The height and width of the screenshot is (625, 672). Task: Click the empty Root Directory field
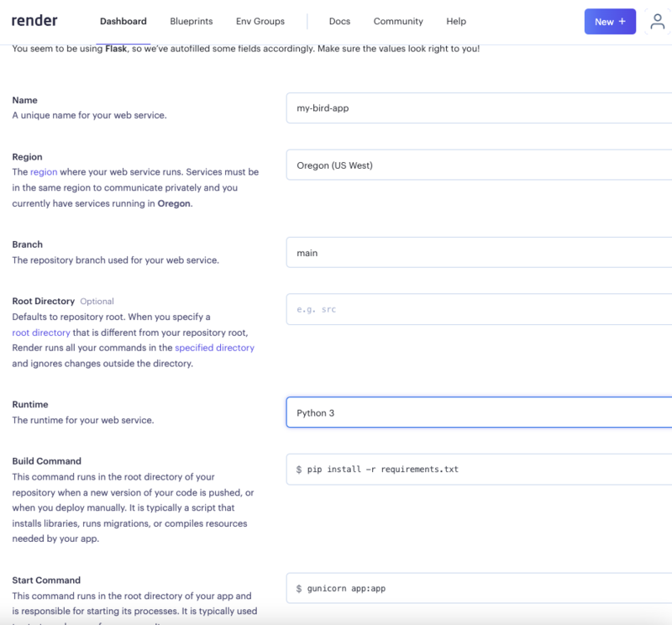click(x=479, y=309)
